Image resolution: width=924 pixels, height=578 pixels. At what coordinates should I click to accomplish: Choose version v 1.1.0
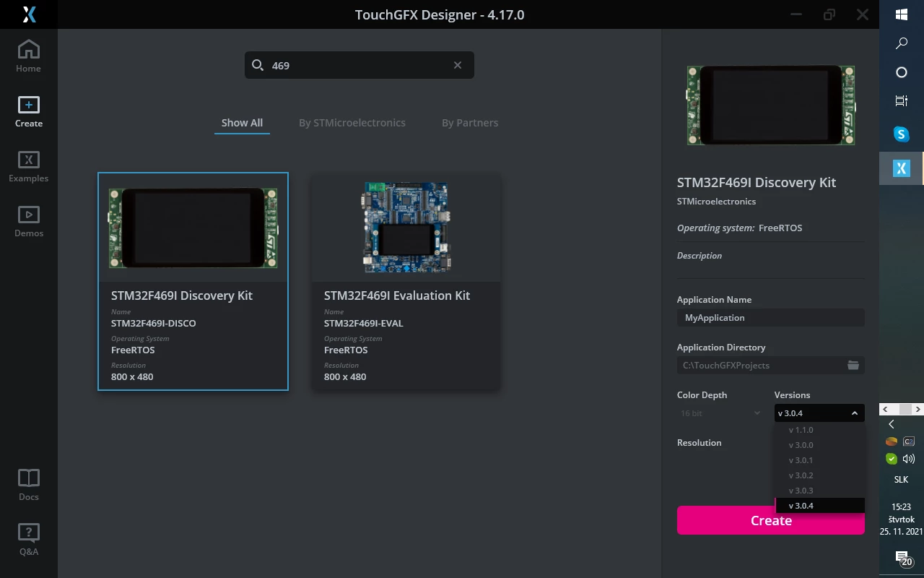[x=819, y=430]
